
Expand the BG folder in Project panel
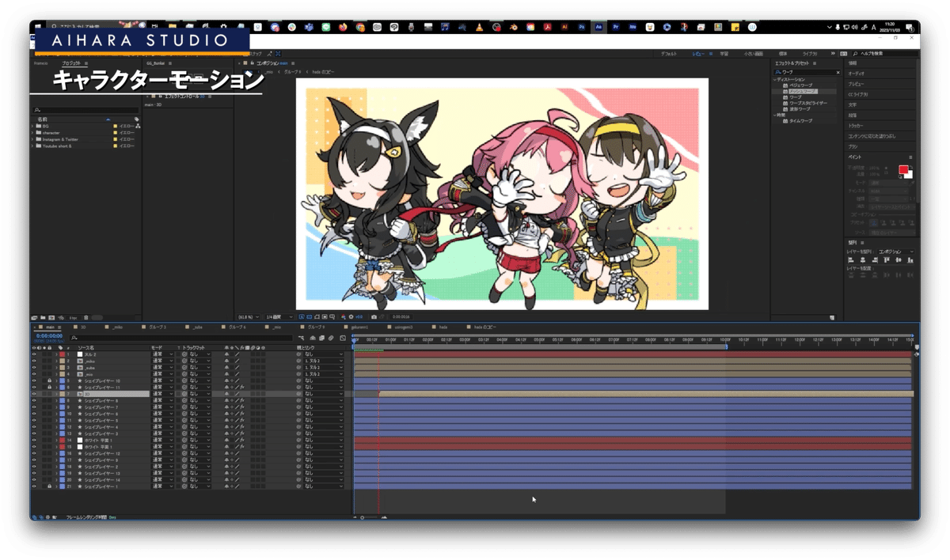coord(33,126)
